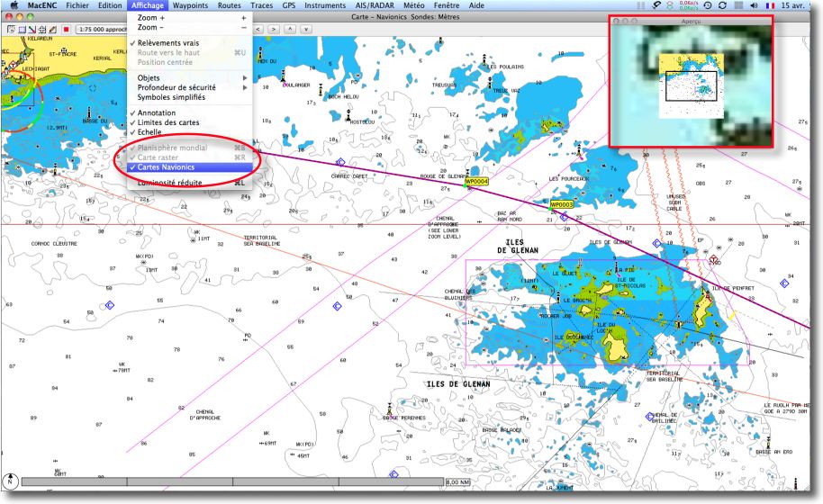
Task: Open the Routes menu
Action: tap(229, 5)
